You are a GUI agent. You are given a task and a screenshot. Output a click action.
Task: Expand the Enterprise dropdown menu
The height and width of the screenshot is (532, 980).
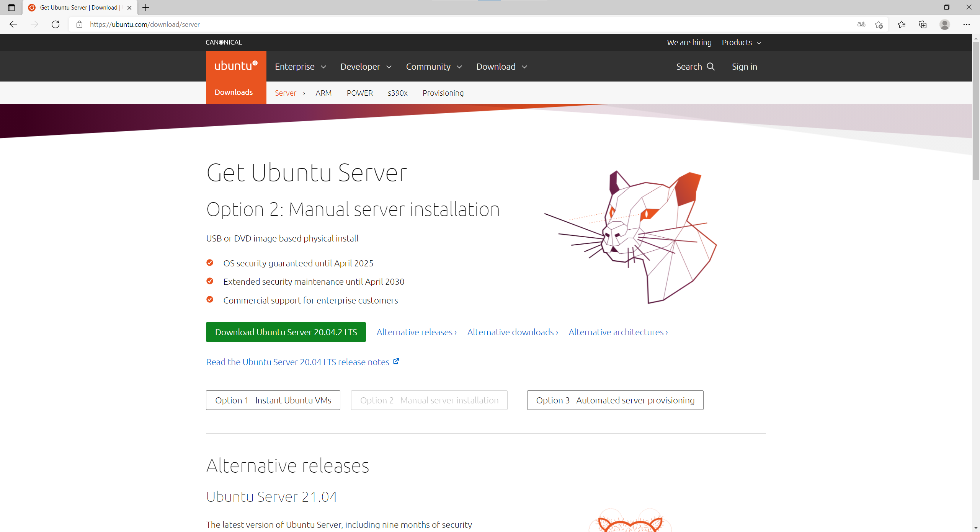(x=300, y=67)
